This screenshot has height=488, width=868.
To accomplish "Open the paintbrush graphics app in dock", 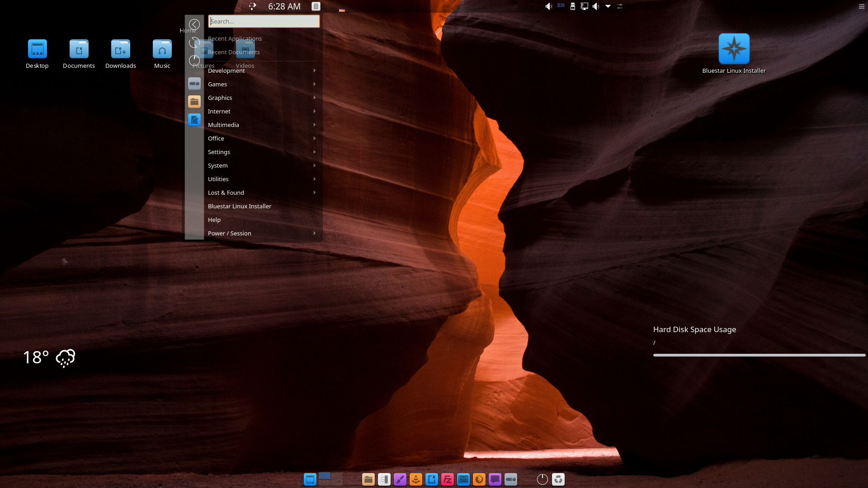I will [x=400, y=479].
